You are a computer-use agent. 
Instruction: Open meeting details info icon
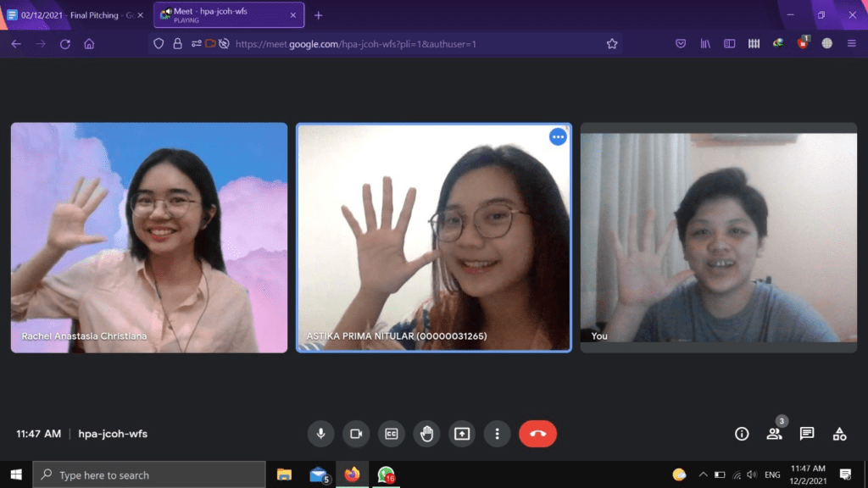[742, 434]
